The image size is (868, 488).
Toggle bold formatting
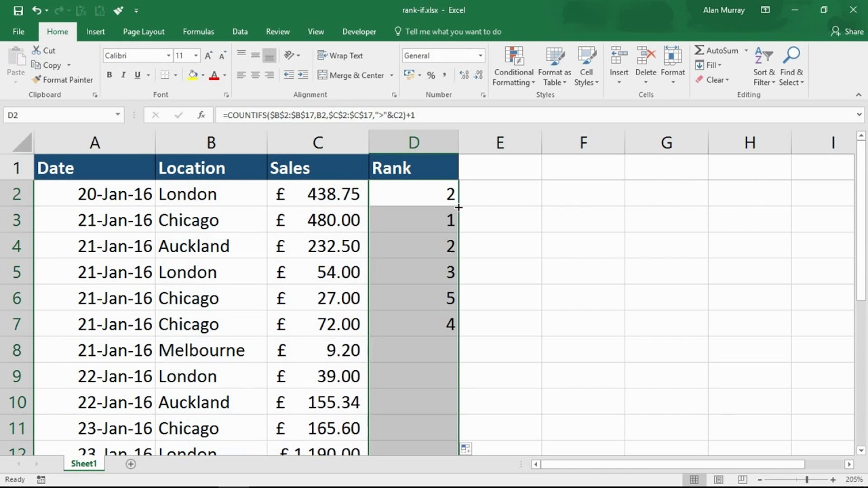click(x=109, y=75)
